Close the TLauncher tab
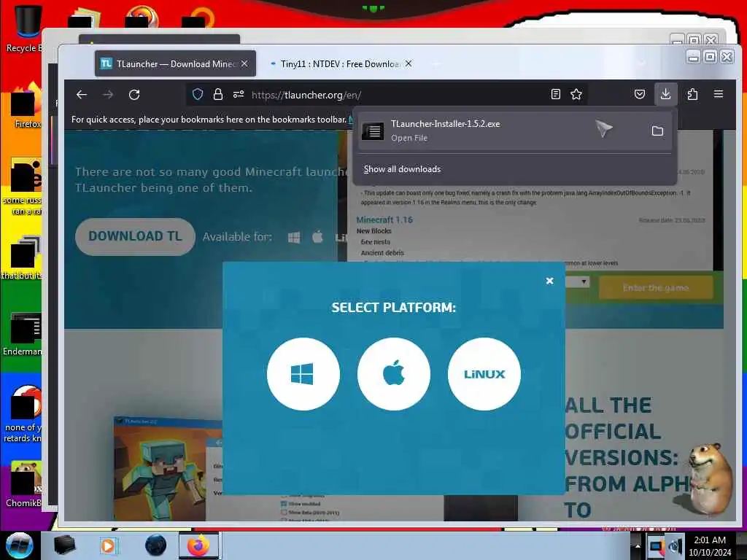This screenshot has width=747, height=560. (x=244, y=63)
